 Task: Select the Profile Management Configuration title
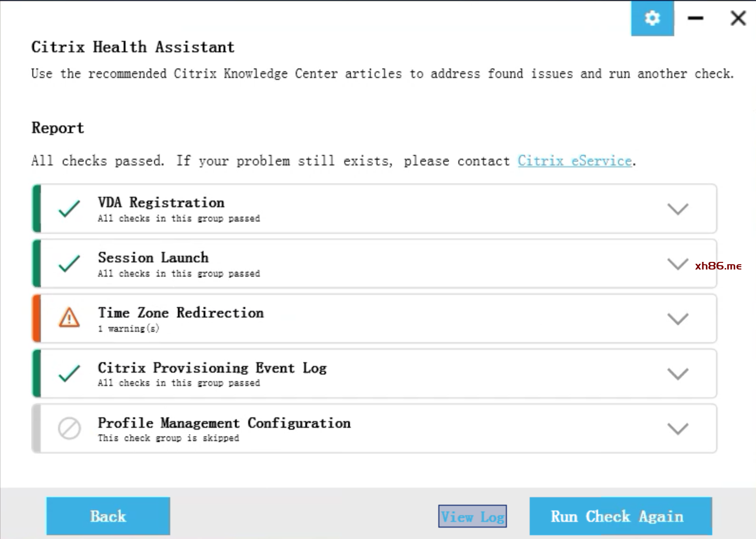tap(224, 423)
